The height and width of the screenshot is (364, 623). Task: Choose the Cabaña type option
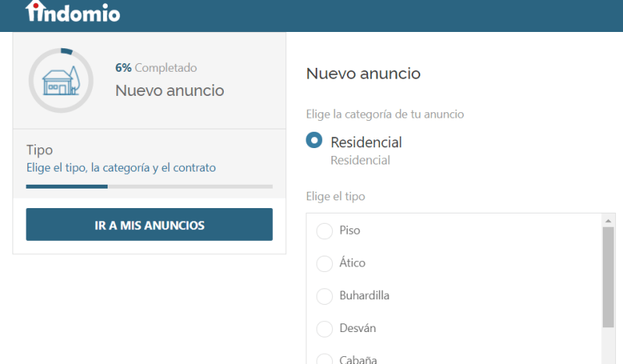(x=324, y=359)
